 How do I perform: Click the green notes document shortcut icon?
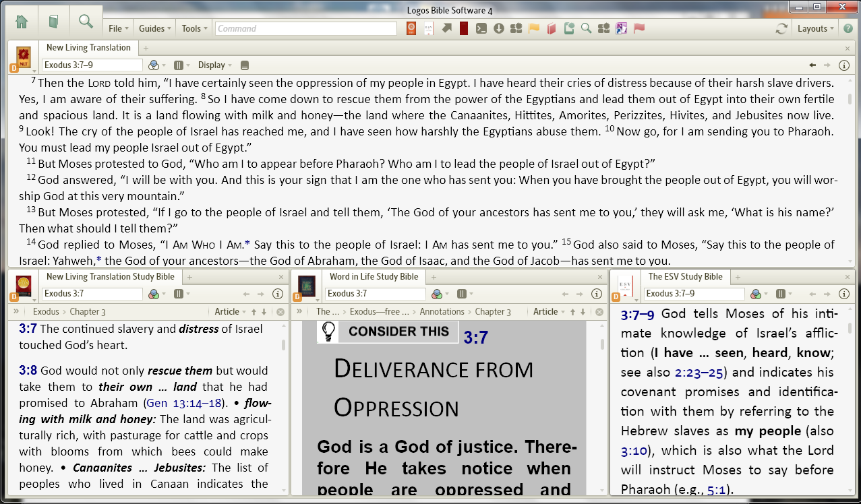569,28
